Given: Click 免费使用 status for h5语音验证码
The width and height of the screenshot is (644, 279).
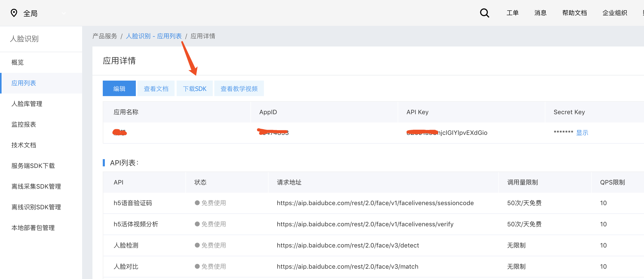Looking at the screenshot, I should click(210, 203).
